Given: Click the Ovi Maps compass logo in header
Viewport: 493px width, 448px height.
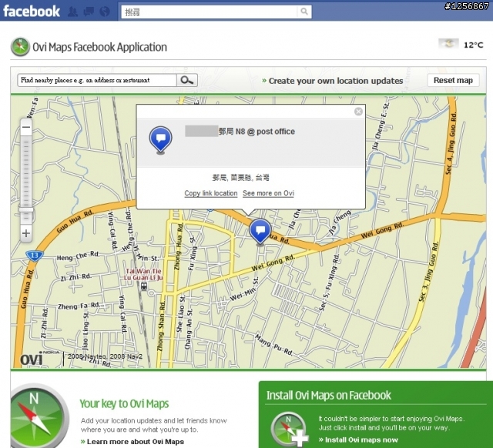Looking at the screenshot, I should (20, 47).
